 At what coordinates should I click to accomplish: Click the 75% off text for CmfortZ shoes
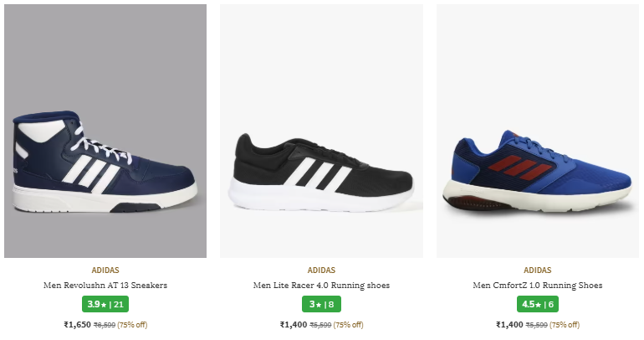(x=565, y=325)
